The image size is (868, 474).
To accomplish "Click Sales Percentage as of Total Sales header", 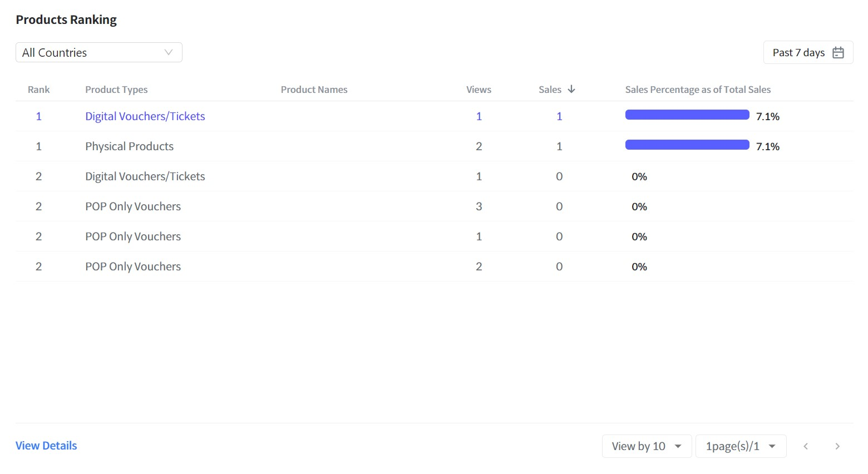I will [x=698, y=90].
